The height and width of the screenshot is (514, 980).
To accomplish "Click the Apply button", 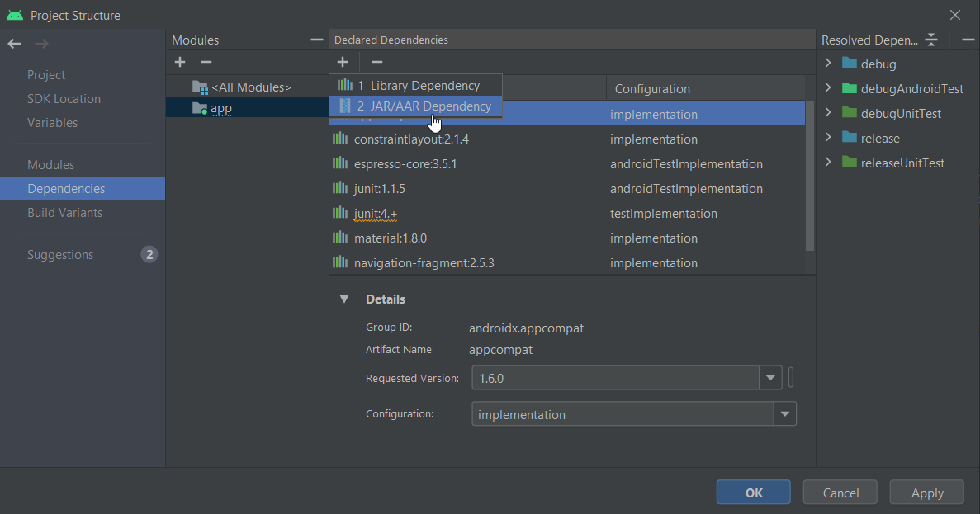I will (x=926, y=493).
